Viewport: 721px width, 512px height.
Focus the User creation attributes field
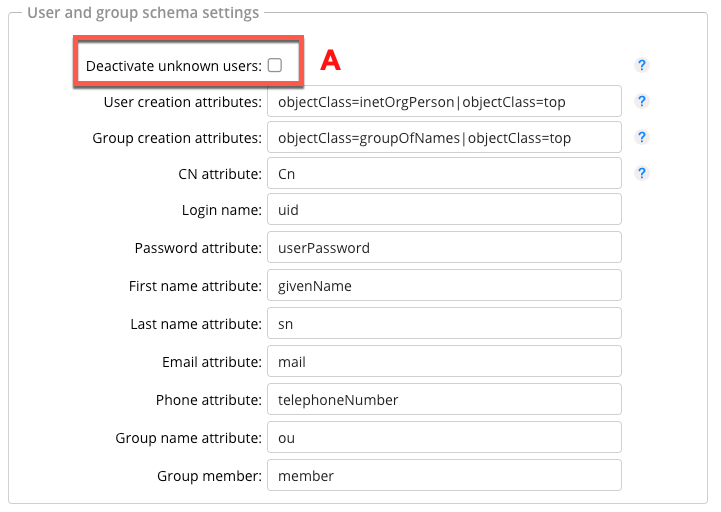[x=444, y=101]
